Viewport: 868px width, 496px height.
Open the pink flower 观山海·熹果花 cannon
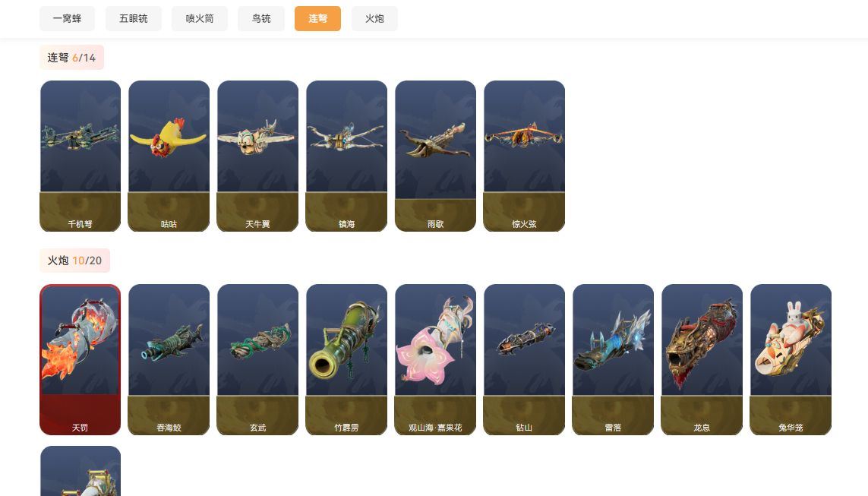[435, 360]
